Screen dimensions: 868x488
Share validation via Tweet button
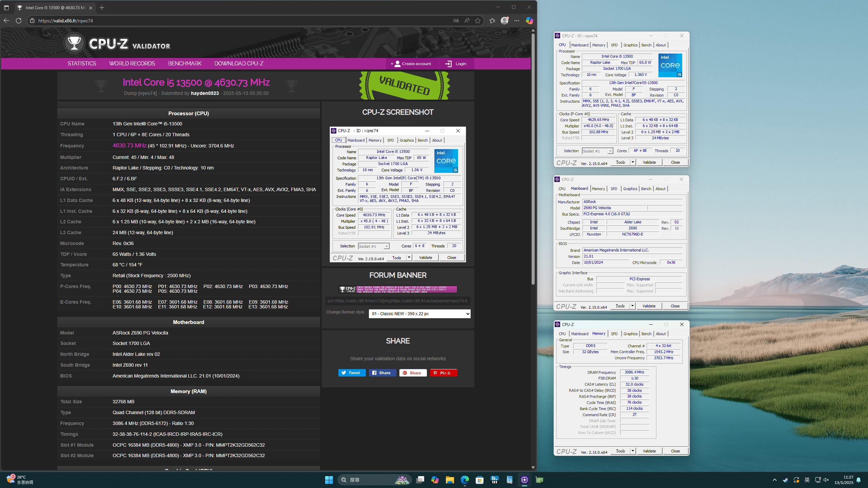click(352, 373)
